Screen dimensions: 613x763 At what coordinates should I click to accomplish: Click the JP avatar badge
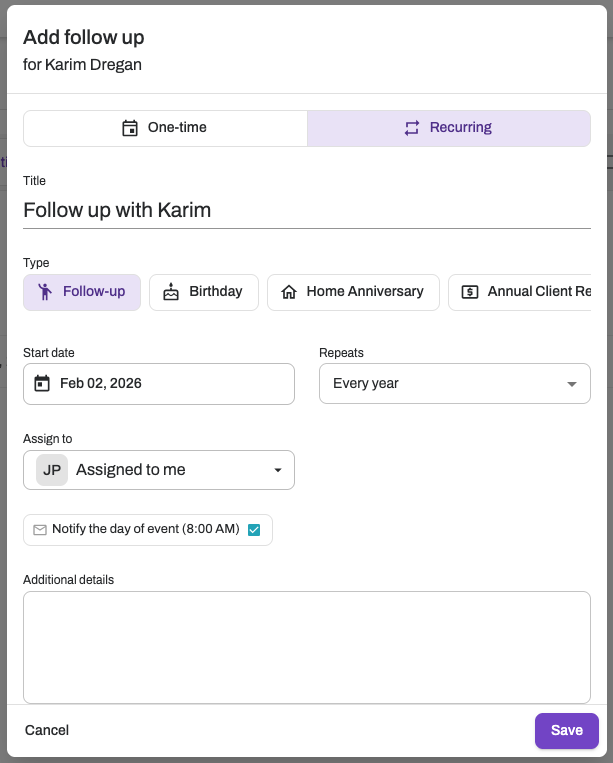point(52,470)
